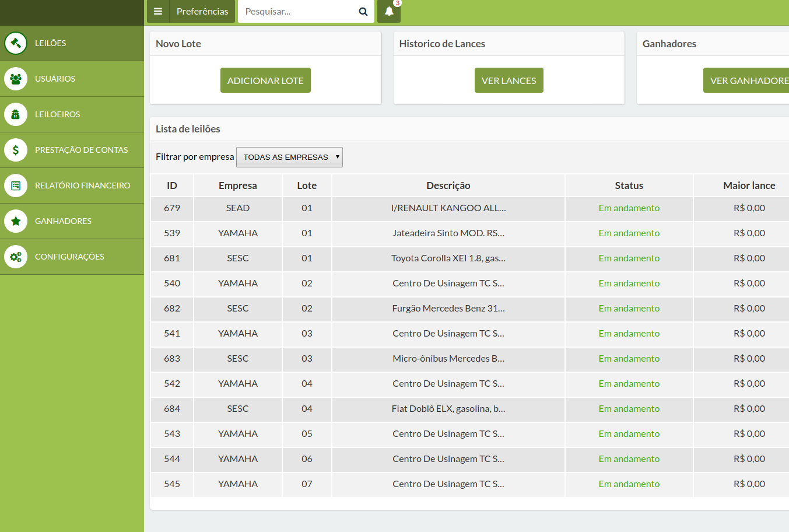The height and width of the screenshot is (532, 789).
Task: Click Em andamento status for ID 545
Action: [629, 484]
